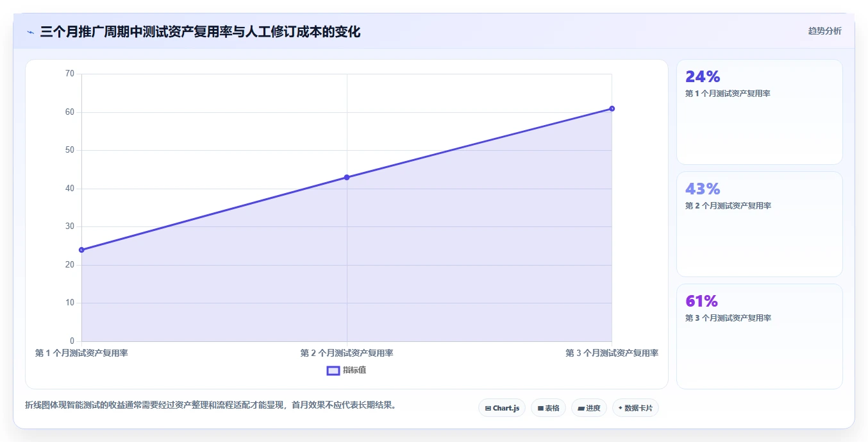Open the 43% metric card
Viewport: 868px width, 442px height.
760,225
